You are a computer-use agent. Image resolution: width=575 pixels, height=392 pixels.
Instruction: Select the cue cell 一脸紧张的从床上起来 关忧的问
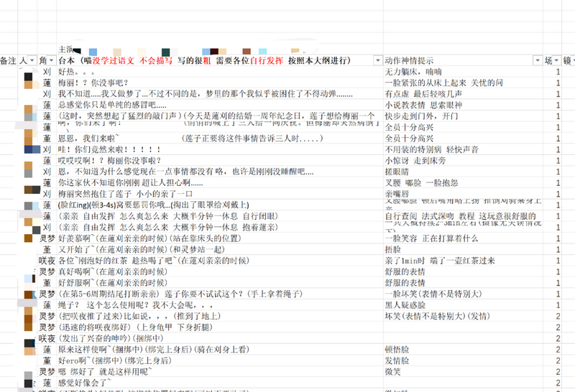click(463, 83)
